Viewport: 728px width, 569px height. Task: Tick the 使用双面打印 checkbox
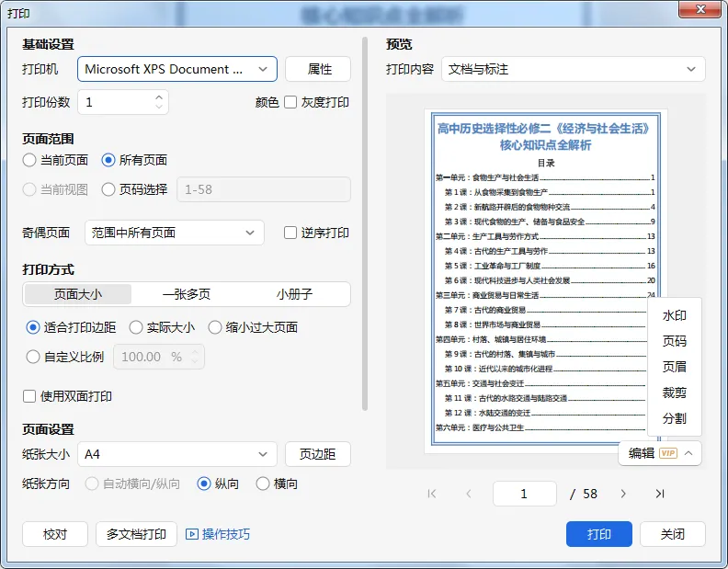point(29,396)
